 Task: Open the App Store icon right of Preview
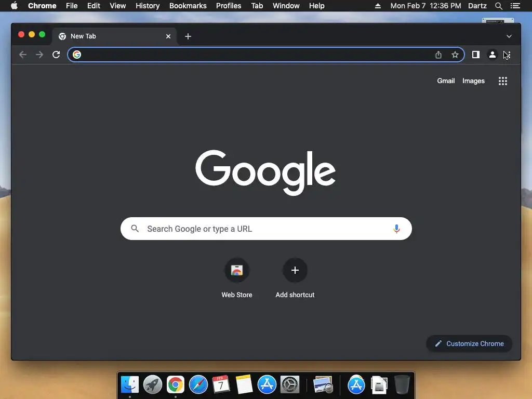[356, 385]
